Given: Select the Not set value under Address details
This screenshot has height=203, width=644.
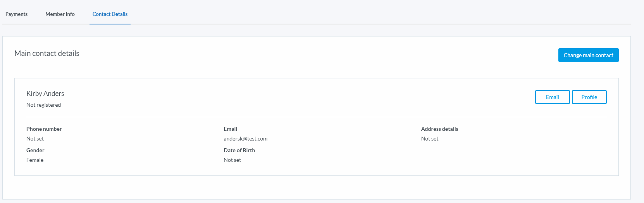Looking at the screenshot, I should point(430,139).
